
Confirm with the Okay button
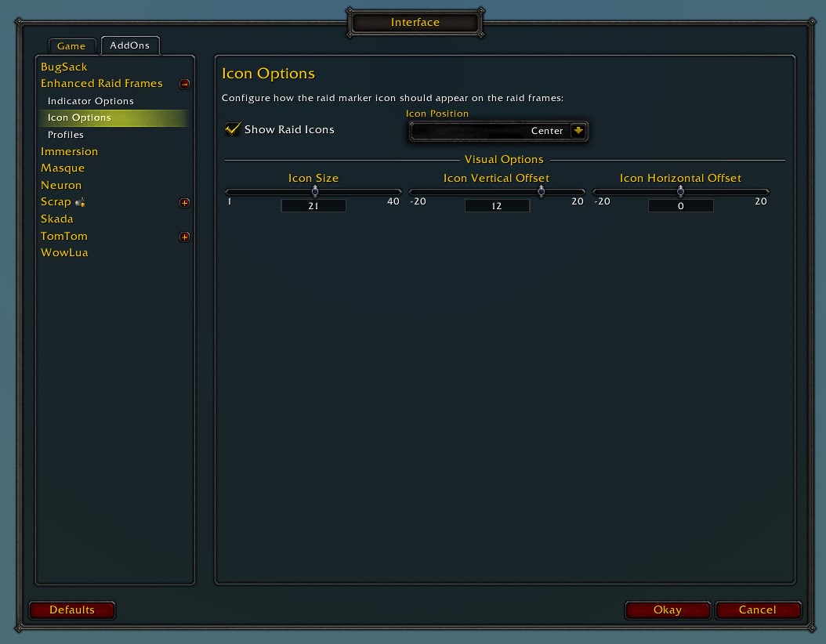point(667,610)
